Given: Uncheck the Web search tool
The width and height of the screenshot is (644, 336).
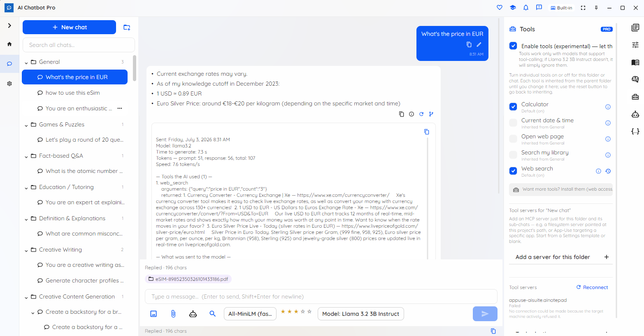Looking at the screenshot, I should tap(513, 171).
